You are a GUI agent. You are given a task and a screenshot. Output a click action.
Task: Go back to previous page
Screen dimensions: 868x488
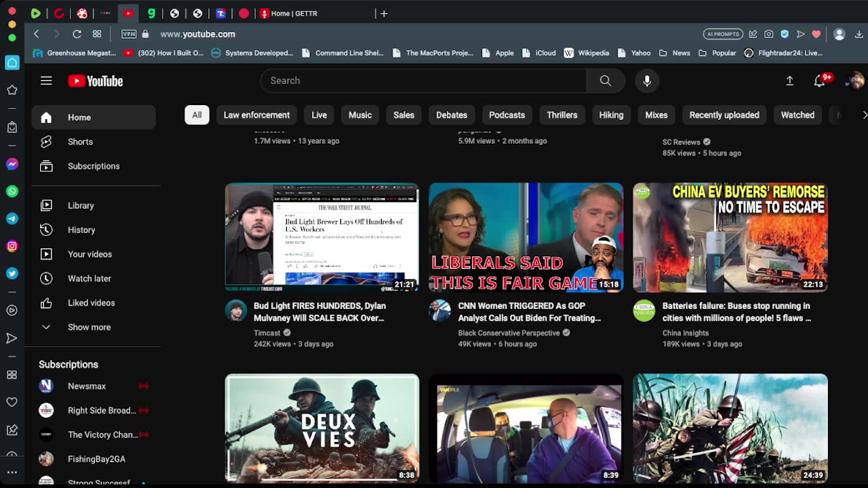point(37,34)
